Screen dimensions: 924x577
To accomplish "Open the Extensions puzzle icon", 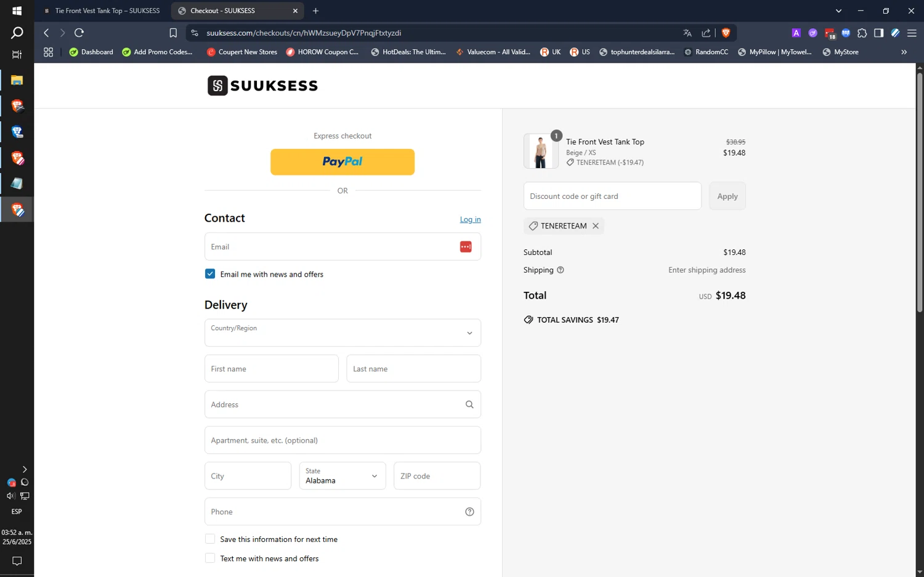I will pyautogui.click(x=862, y=33).
